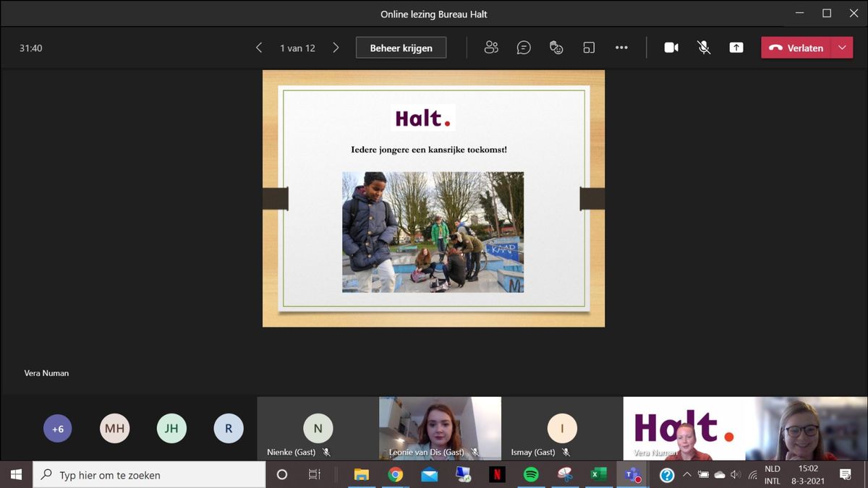
Task: Go to the previous slide
Action: [x=259, y=48]
